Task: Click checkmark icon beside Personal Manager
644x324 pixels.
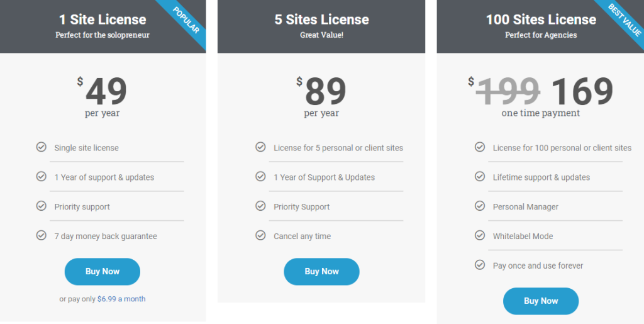Action: (480, 206)
